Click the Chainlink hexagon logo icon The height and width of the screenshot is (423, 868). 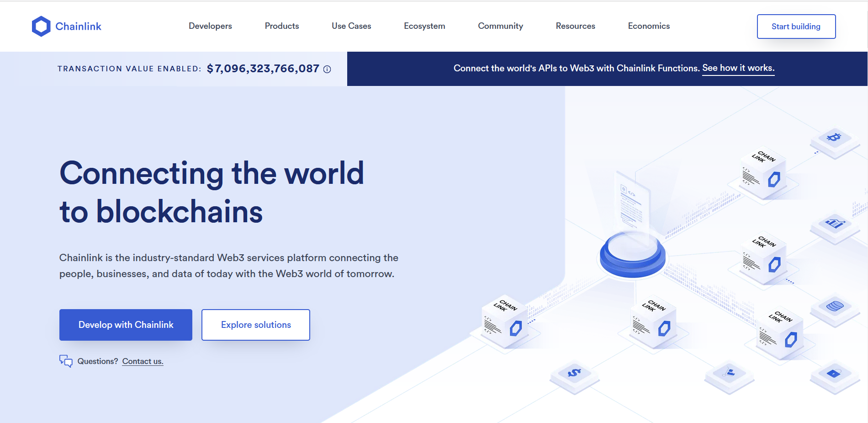click(x=41, y=27)
